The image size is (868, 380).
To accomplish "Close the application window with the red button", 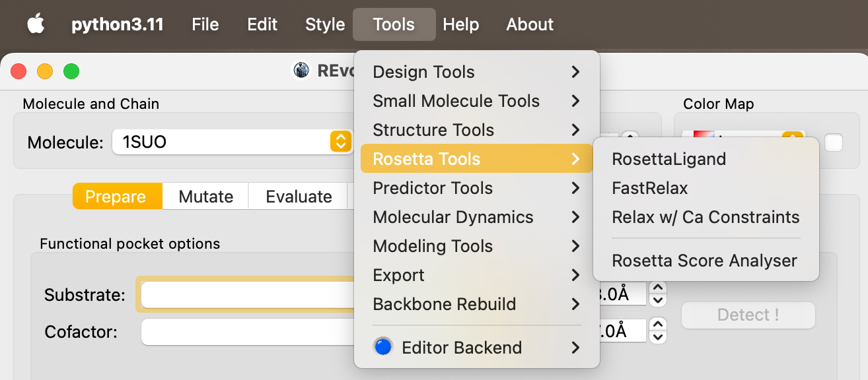I will [x=18, y=71].
